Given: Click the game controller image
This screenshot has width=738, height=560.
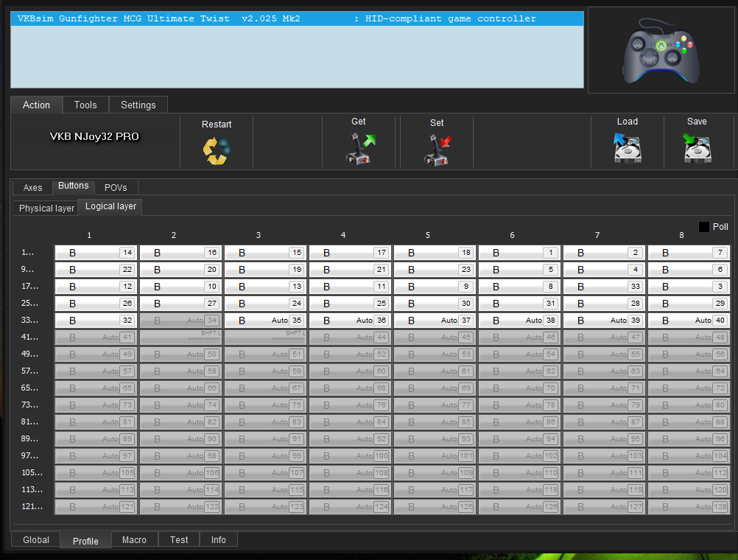Looking at the screenshot, I should point(661,50).
